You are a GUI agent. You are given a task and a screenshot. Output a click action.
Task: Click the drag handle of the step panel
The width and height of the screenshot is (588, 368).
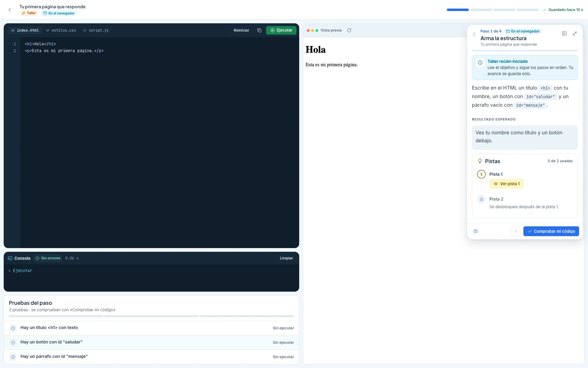point(474,34)
